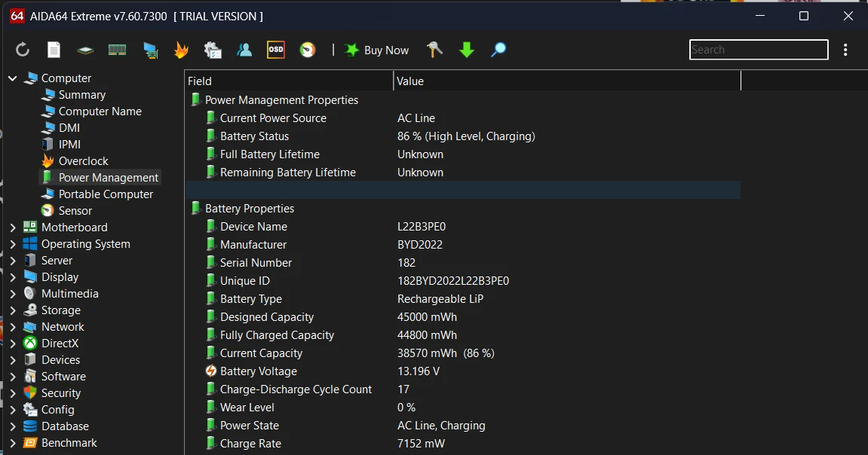This screenshot has width=868, height=455.
Task: Open the Report document icon
Action: (x=54, y=50)
